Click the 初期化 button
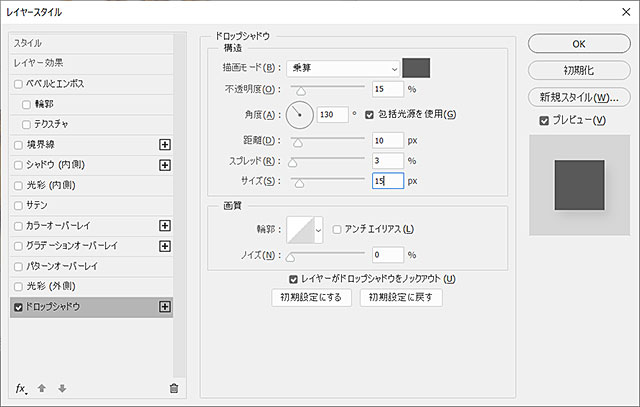640x407 pixels. [579, 71]
